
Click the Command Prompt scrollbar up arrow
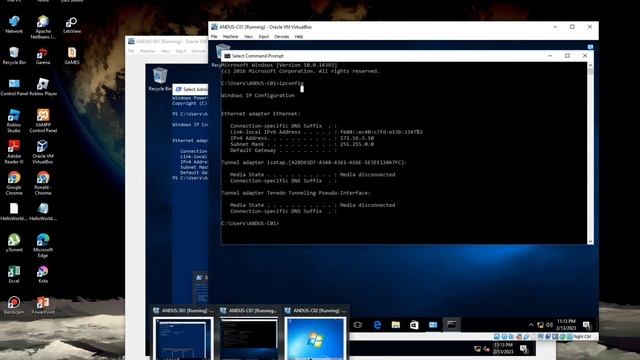[x=590, y=65]
